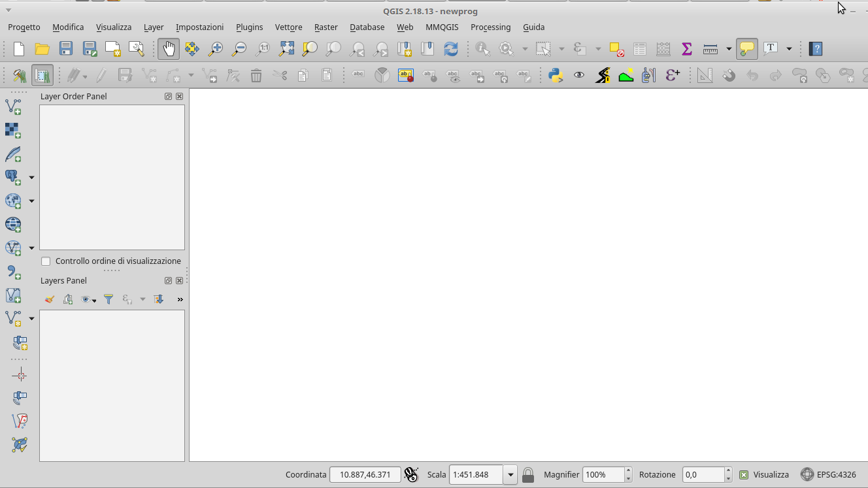Close the Layers Panel
The image size is (868, 488).
[179, 281]
